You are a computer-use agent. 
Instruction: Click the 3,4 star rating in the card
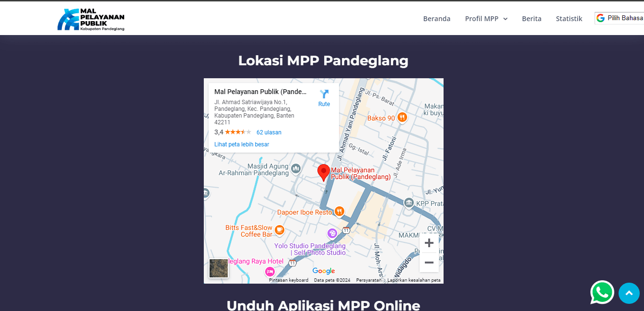[233, 132]
